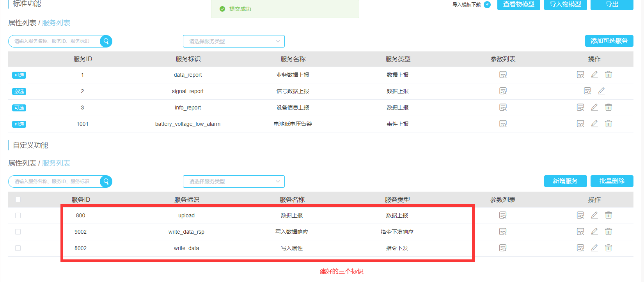644x282 pixels.
Task: Edit the info_report service
Action: click(x=594, y=108)
